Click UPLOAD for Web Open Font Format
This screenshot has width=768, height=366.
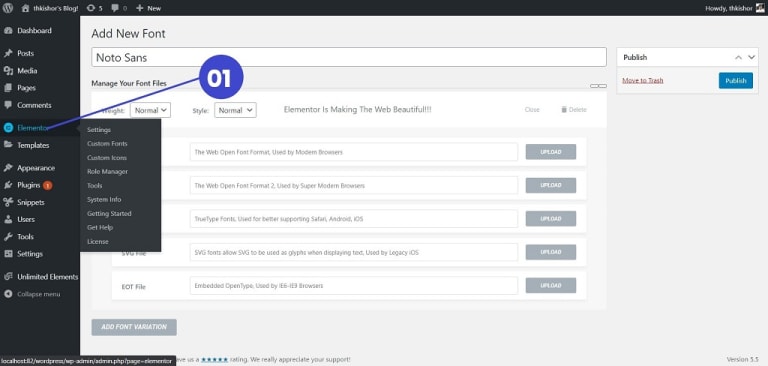(551, 152)
